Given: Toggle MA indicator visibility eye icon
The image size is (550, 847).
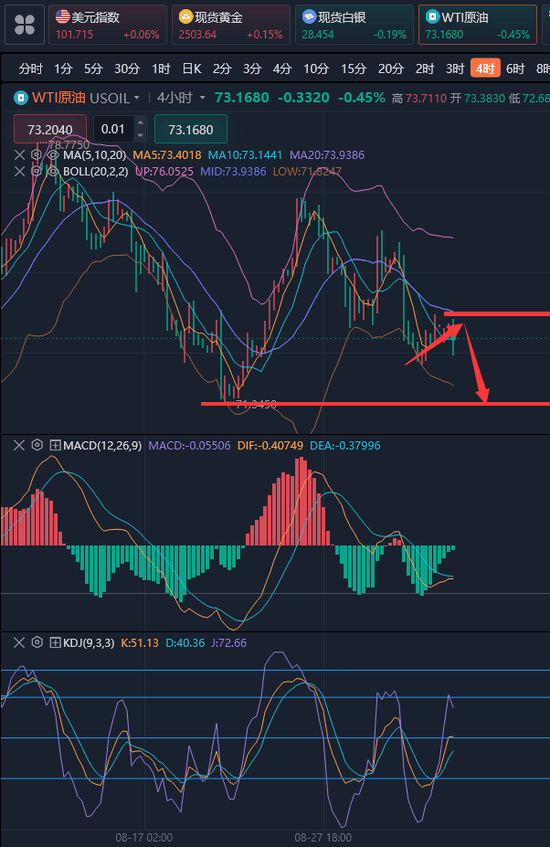Looking at the screenshot, I should coord(53,155).
